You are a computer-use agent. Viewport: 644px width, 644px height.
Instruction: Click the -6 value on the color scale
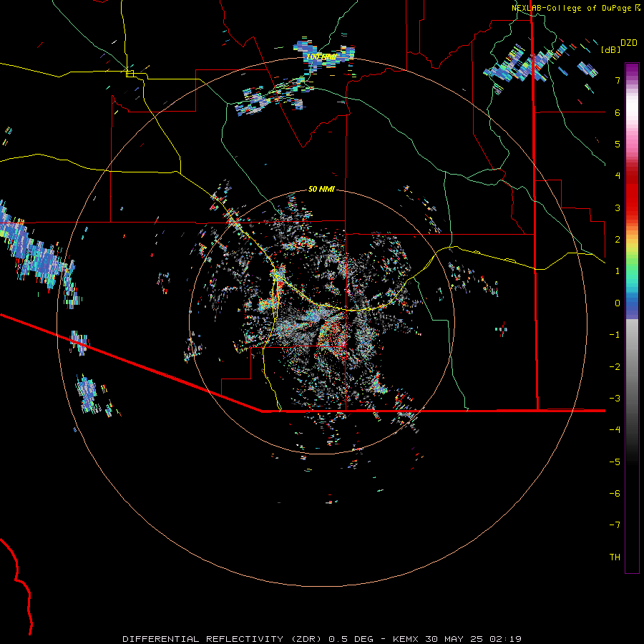click(615, 494)
